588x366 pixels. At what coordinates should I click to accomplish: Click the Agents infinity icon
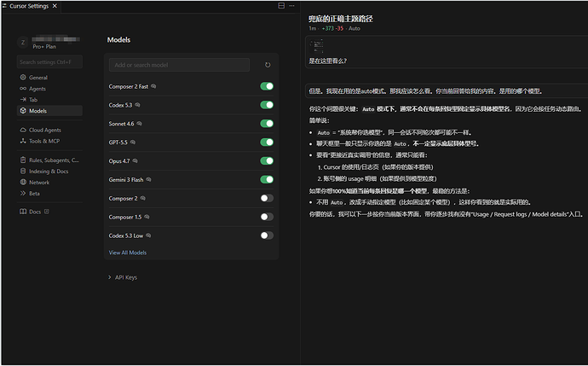coord(23,89)
